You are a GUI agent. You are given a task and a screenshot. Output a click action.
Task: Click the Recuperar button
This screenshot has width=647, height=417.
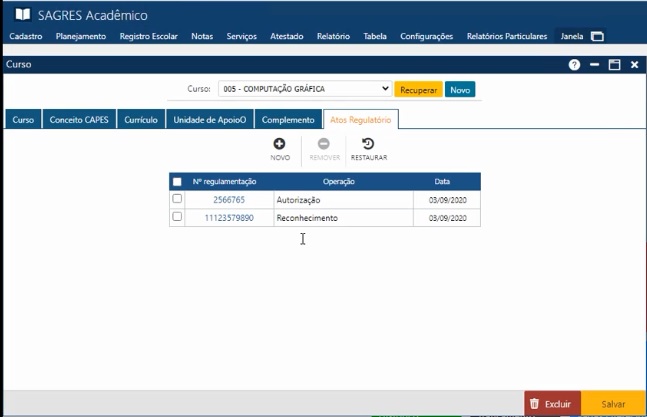418,89
